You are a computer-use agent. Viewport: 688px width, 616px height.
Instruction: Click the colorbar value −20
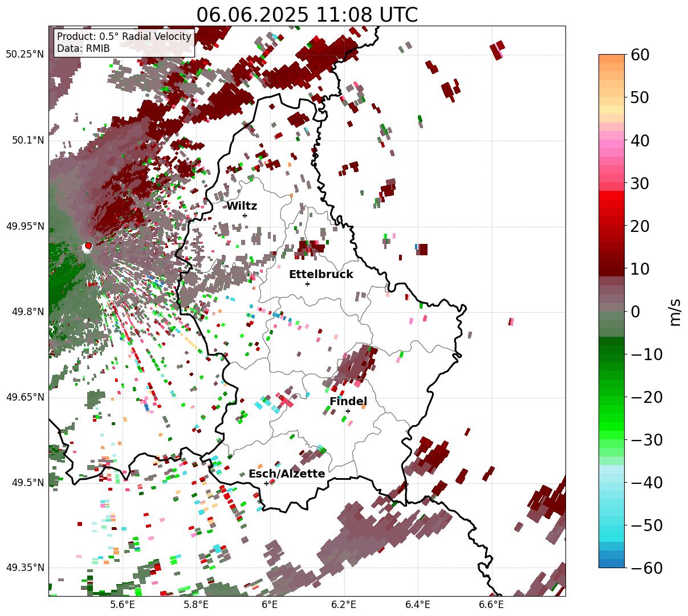[646, 397]
